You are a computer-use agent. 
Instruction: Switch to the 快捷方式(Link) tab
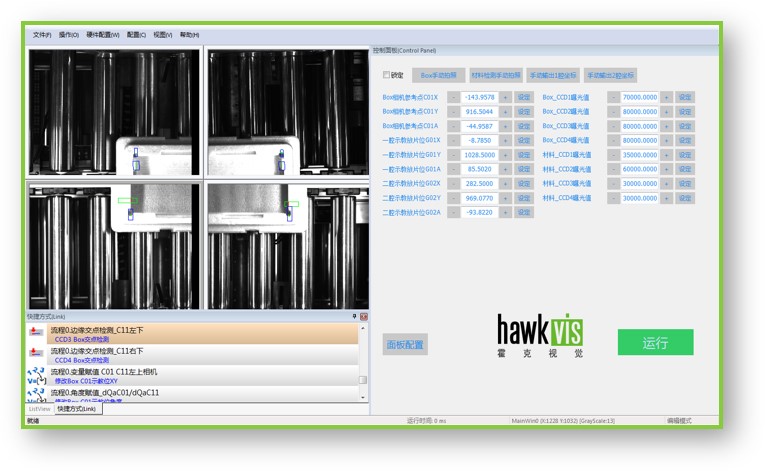coord(77,409)
